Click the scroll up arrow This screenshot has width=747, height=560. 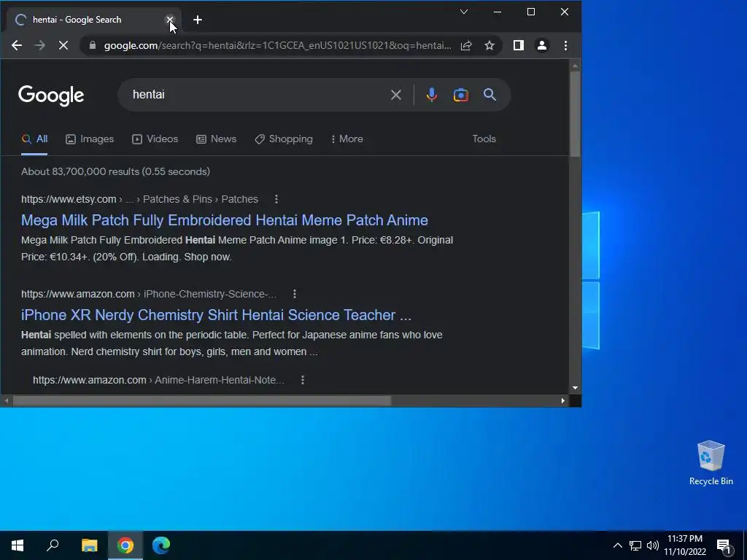(x=575, y=66)
